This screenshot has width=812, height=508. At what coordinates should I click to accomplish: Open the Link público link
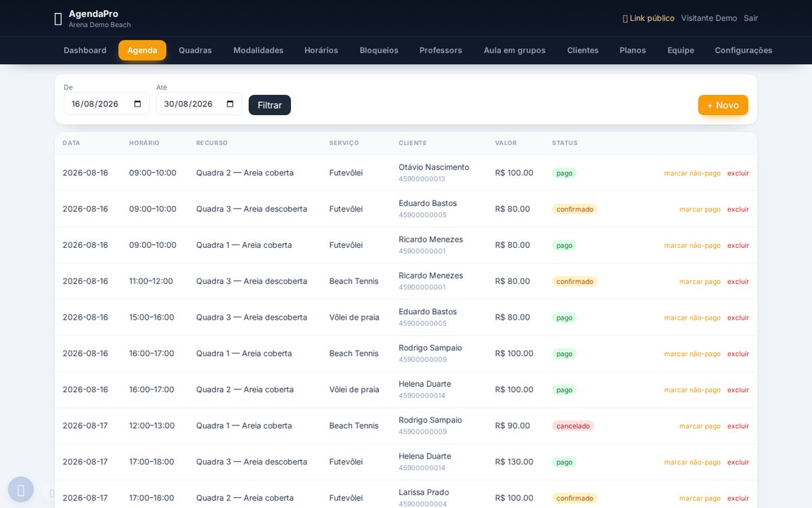point(648,18)
